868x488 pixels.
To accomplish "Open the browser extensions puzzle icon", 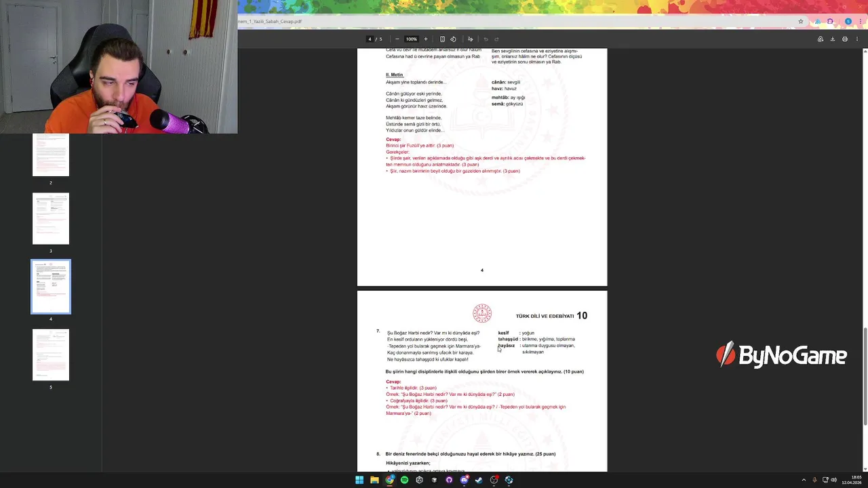I will [x=830, y=21].
